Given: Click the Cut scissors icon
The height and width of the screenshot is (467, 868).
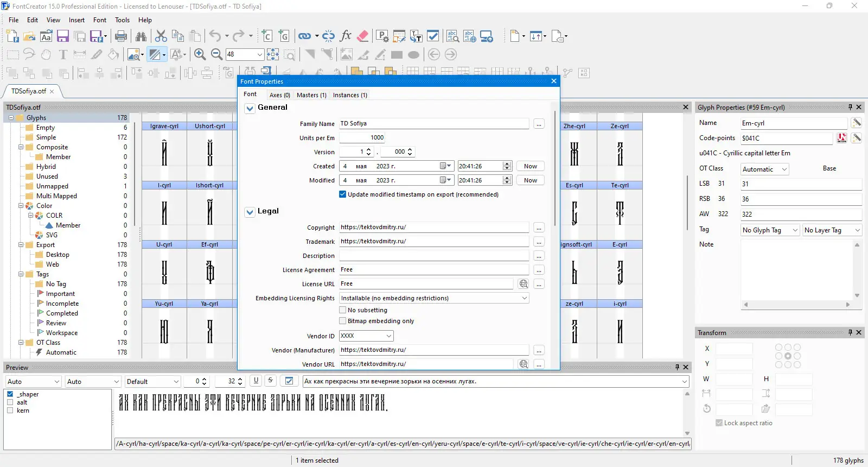Looking at the screenshot, I should (161, 36).
